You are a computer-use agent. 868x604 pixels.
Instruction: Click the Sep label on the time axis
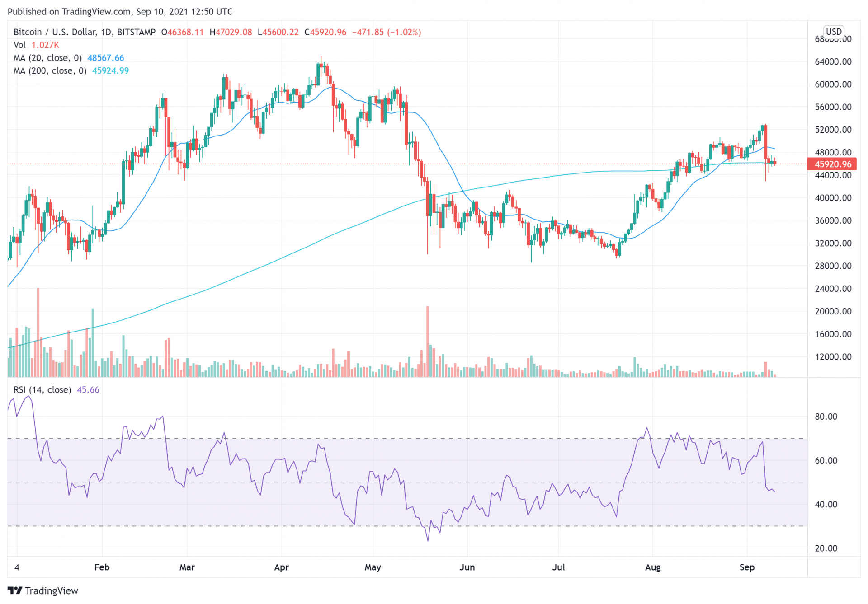click(747, 567)
